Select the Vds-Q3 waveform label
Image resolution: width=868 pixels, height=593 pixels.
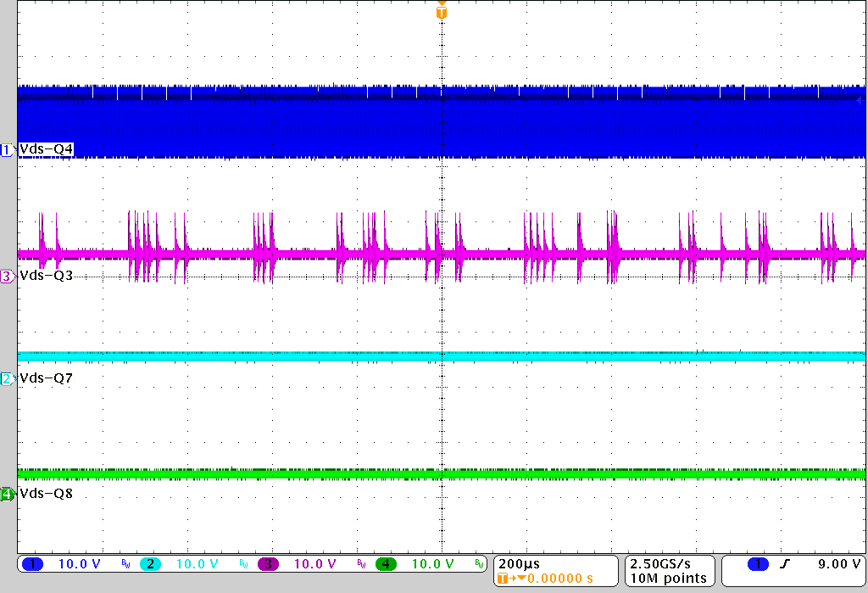click(x=47, y=276)
